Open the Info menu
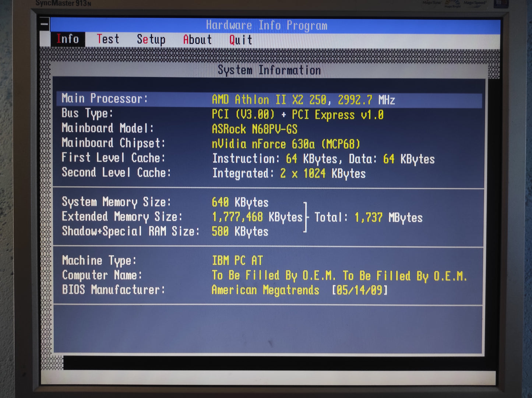The width and height of the screenshot is (532, 398). coord(68,39)
